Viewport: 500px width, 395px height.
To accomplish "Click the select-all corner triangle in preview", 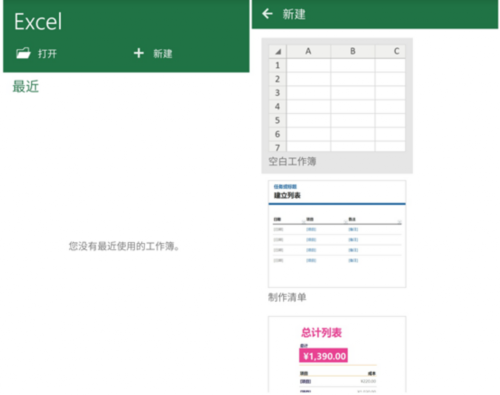I will 278,51.
